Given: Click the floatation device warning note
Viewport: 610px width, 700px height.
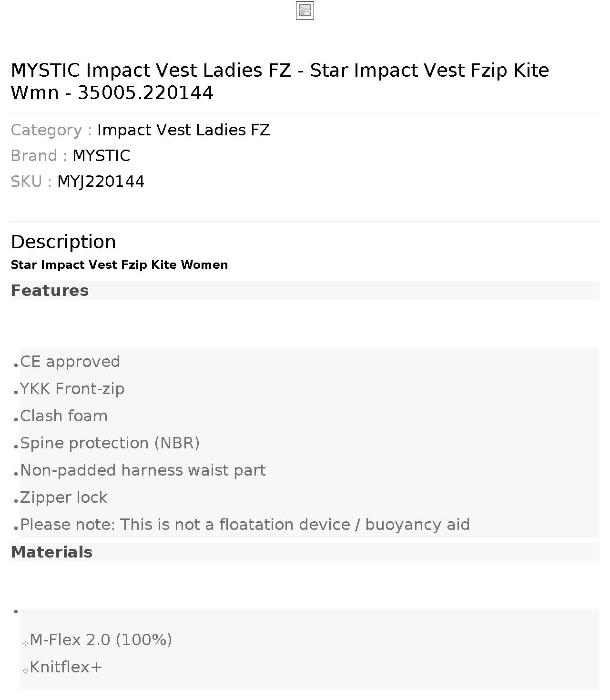Looking at the screenshot, I should [245, 525].
